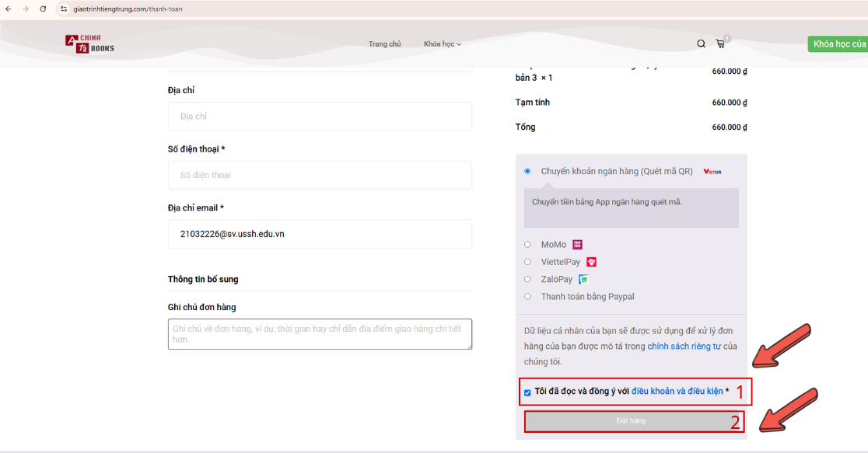Viewport: 868px width, 453px height.
Task: Click inside the Số điện thoại field
Action: click(x=320, y=175)
